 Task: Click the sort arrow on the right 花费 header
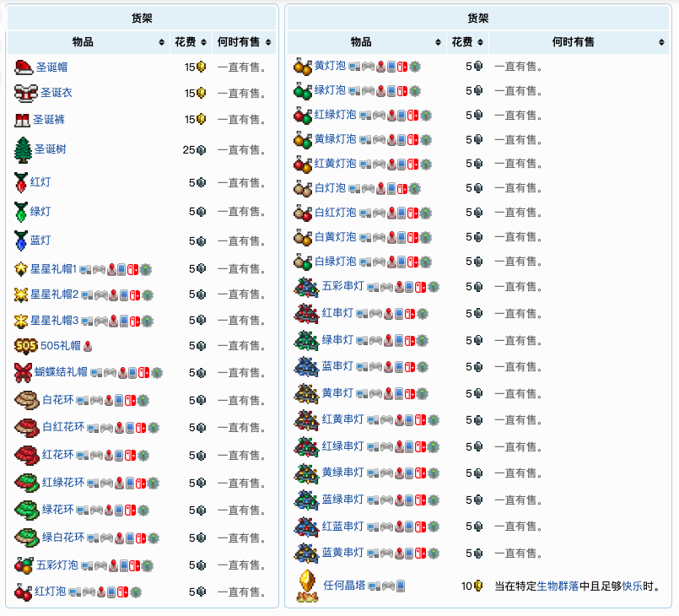coord(478,40)
